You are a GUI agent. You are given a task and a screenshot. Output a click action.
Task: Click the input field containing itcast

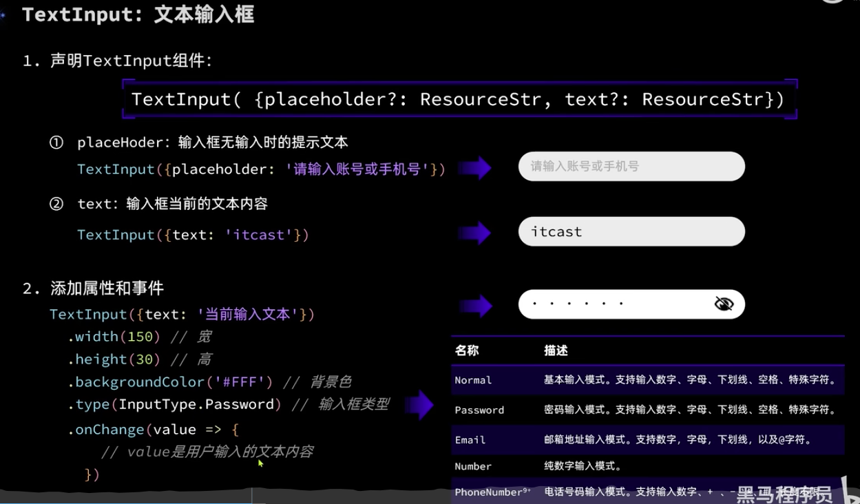click(x=631, y=232)
